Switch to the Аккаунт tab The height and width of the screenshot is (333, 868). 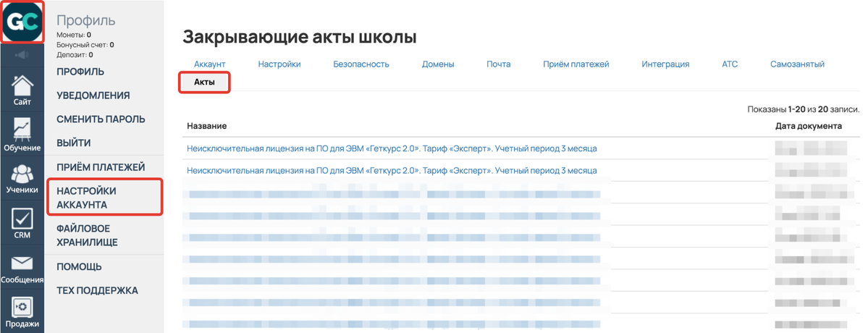pos(210,64)
